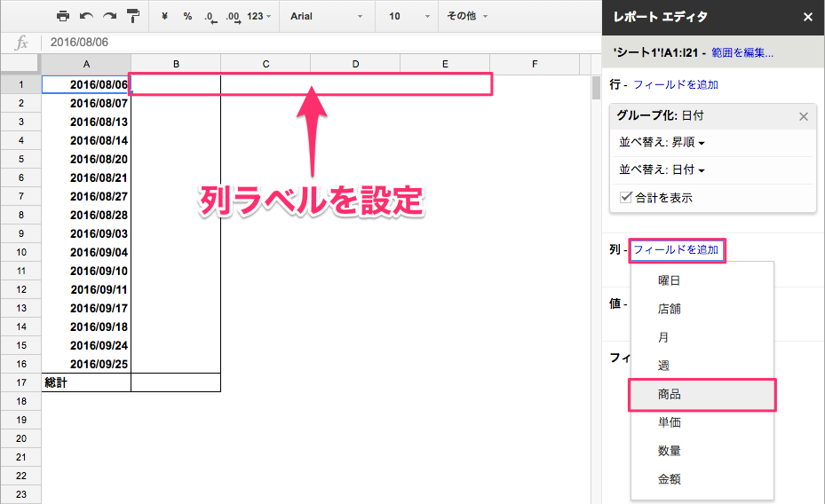Choose 金額 from the field list
Image resolution: width=825 pixels, height=504 pixels.
(x=702, y=479)
